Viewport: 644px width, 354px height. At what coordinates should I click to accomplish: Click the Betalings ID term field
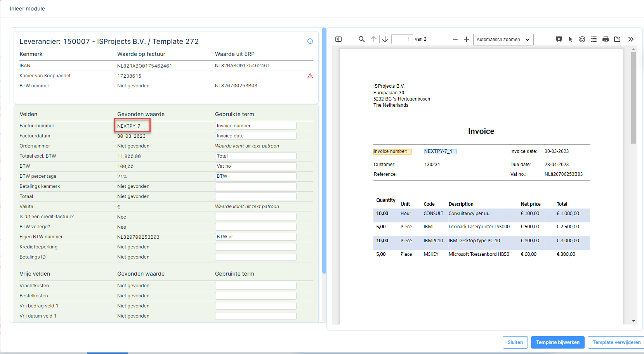point(255,257)
